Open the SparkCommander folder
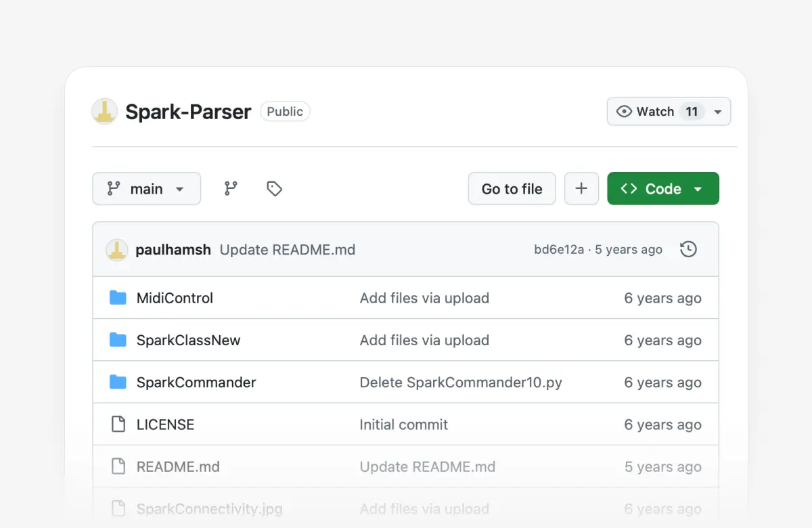Screen dimensions: 812x528 pos(196,382)
